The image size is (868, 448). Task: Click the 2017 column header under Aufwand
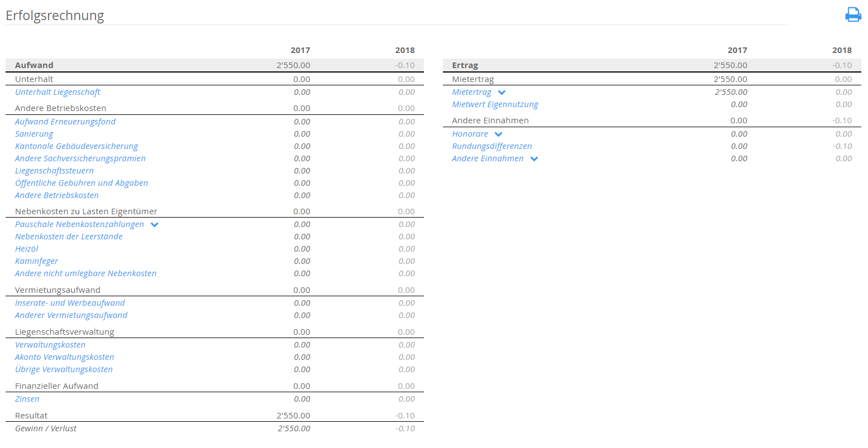click(x=300, y=50)
